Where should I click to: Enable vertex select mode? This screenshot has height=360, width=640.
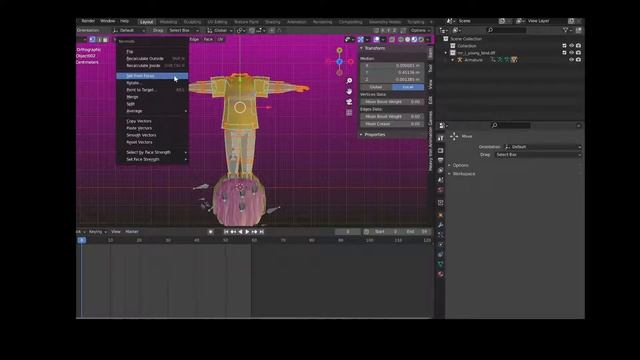[93, 40]
